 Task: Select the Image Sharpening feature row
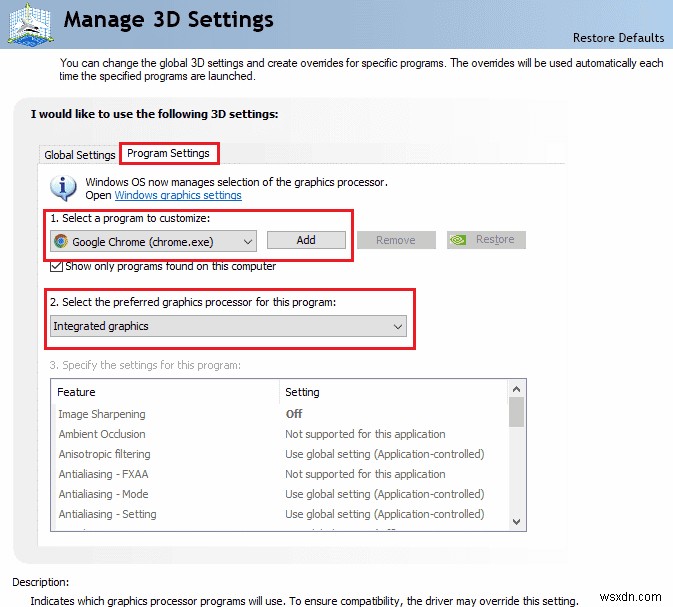(101, 414)
